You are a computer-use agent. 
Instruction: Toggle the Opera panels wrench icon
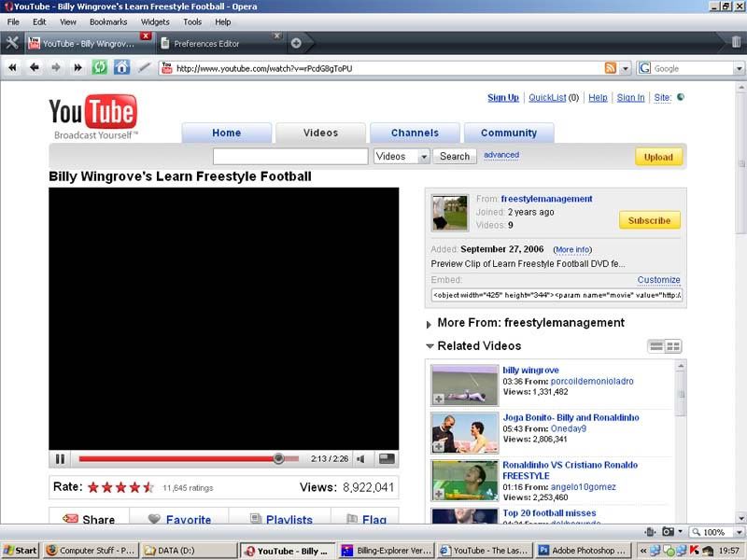point(12,43)
